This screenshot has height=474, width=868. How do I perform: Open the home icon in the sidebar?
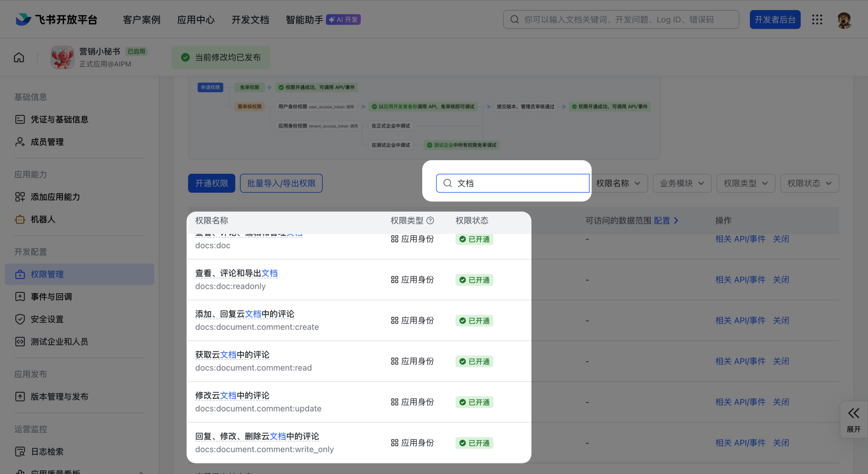[x=19, y=57]
